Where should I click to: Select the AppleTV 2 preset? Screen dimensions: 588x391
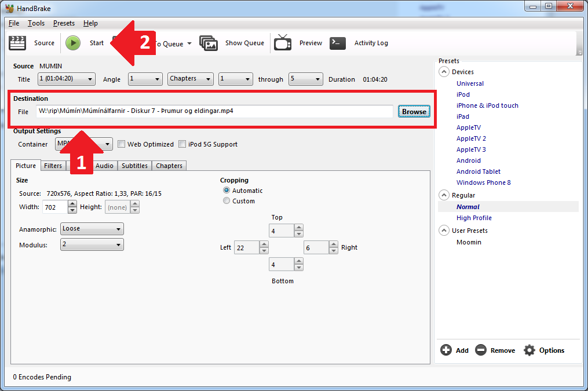[x=471, y=138]
